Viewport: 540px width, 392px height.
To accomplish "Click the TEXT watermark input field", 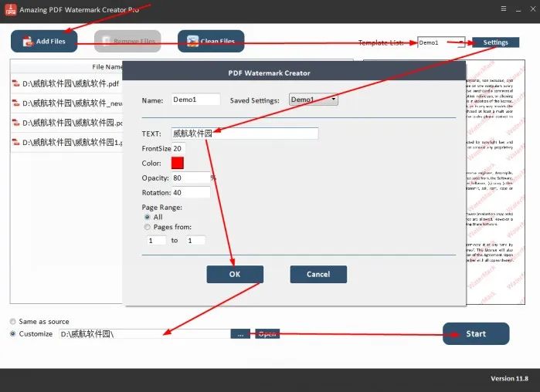I will coord(245,133).
